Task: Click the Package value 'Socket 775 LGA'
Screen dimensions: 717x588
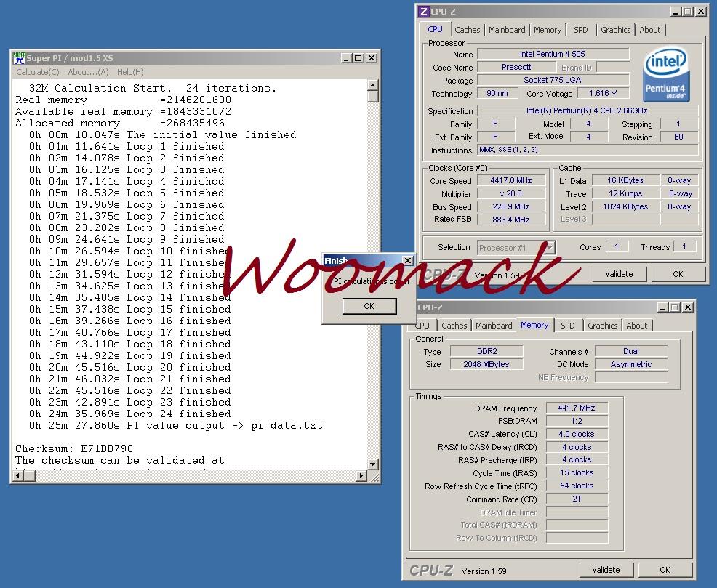Action: (553, 81)
